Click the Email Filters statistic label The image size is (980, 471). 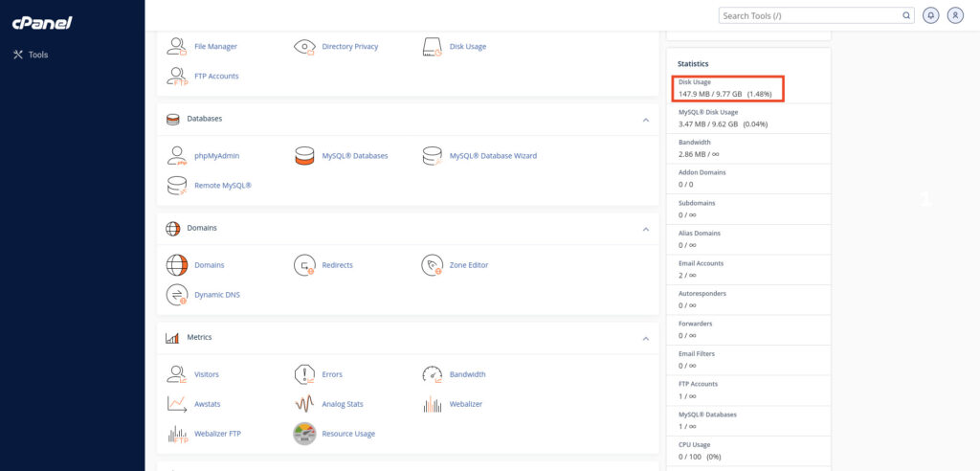[697, 353]
